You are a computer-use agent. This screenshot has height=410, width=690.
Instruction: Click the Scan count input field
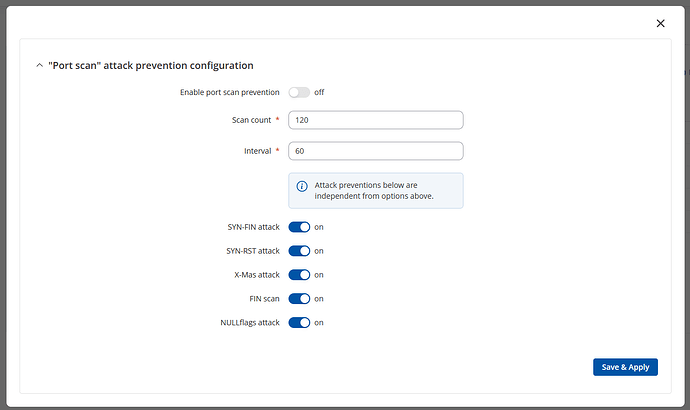point(375,120)
